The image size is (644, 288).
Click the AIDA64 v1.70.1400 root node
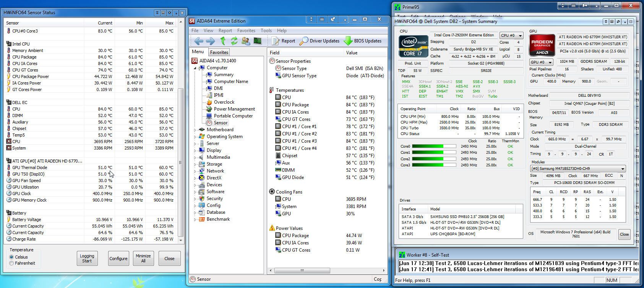217,61
